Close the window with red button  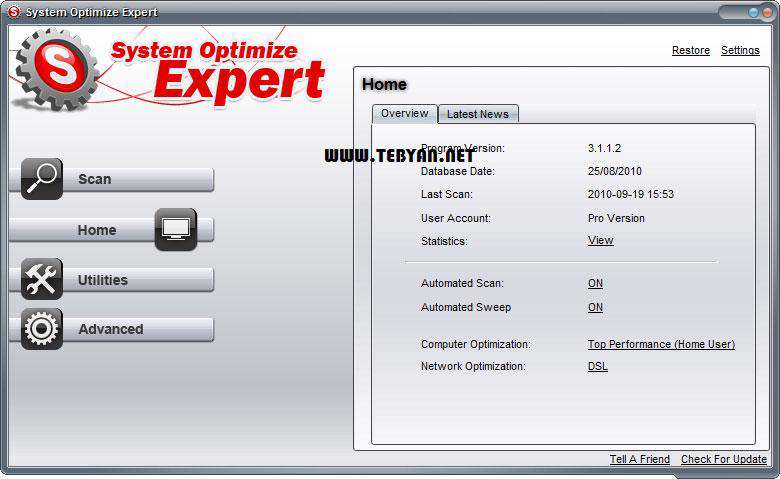pos(767,12)
